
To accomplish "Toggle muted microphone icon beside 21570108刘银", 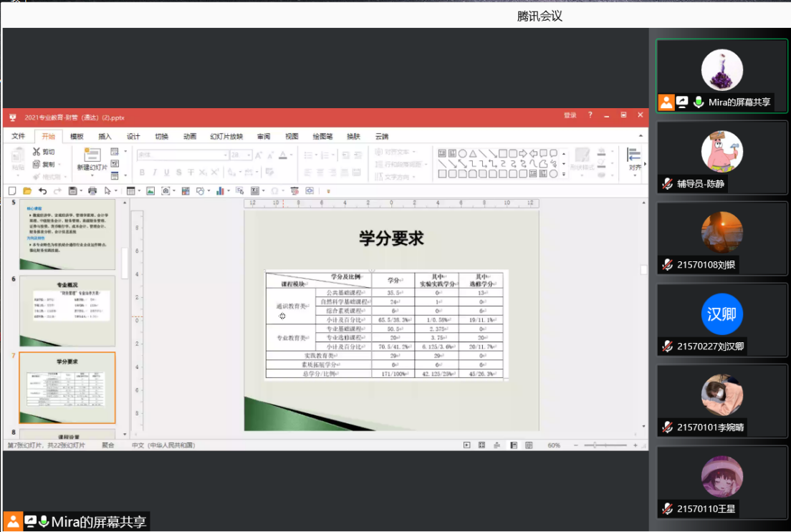I will pos(667,265).
